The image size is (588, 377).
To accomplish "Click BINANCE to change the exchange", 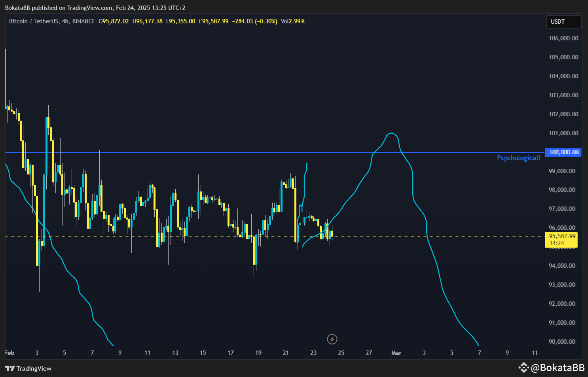I will (x=83, y=21).
